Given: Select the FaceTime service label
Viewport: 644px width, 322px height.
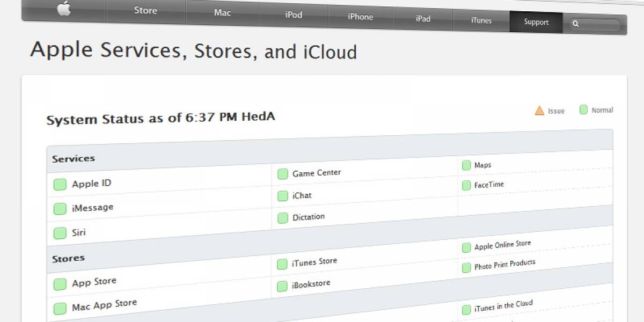Looking at the screenshot, I should (489, 185).
